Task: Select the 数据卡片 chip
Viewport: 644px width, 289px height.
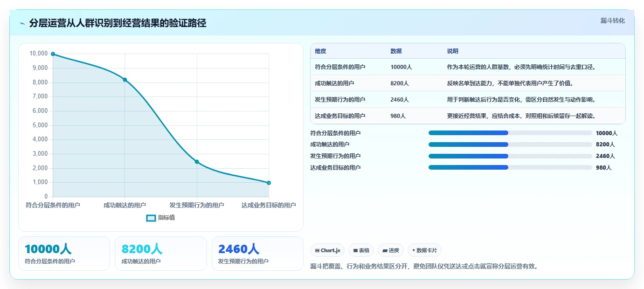Action: coord(424,250)
